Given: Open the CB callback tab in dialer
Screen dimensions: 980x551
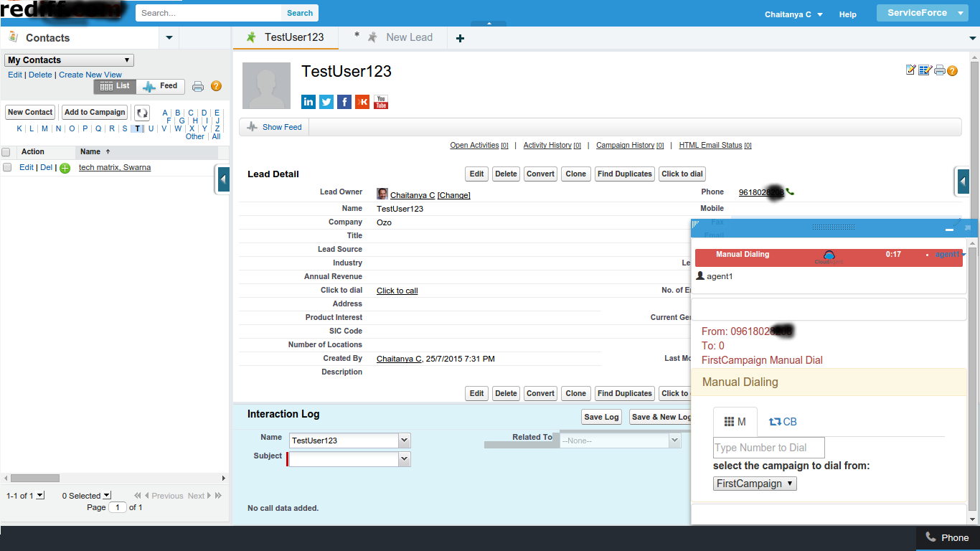Looking at the screenshot, I should click(x=783, y=421).
